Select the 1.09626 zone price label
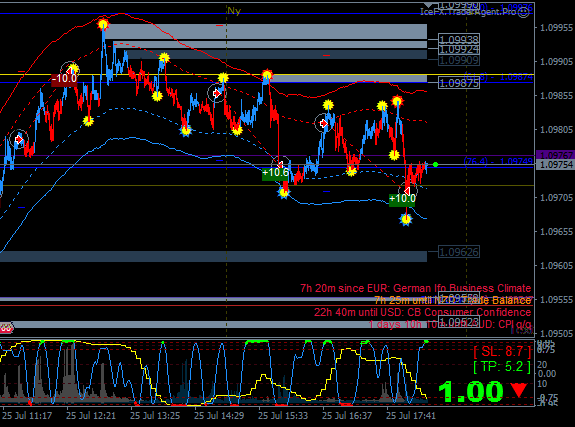Image resolution: width=575 pixels, height=427 pixels. point(459,252)
